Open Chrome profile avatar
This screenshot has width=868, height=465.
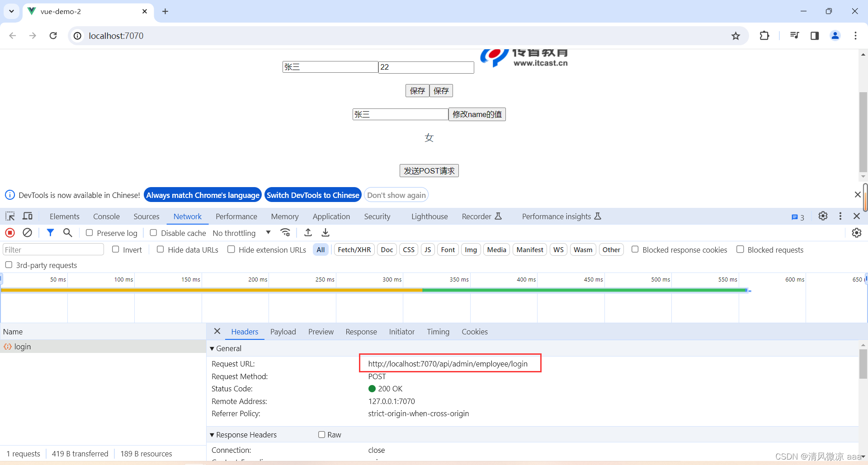point(835,36)
